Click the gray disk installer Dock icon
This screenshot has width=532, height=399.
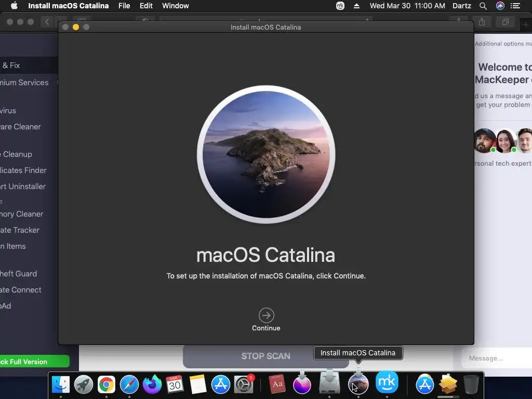point(329,382)
